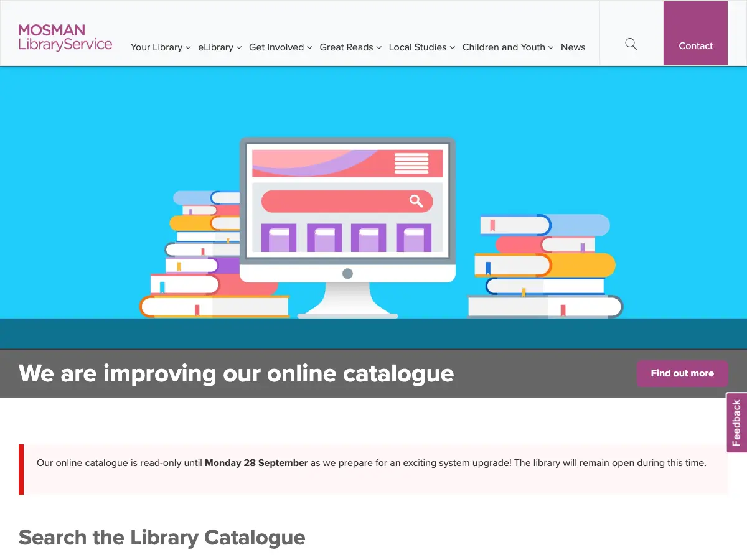The height and width of the screenshot is (560, 747).
Task: Click the 'Monday 28 September' notice text
Action: [256, 463]
